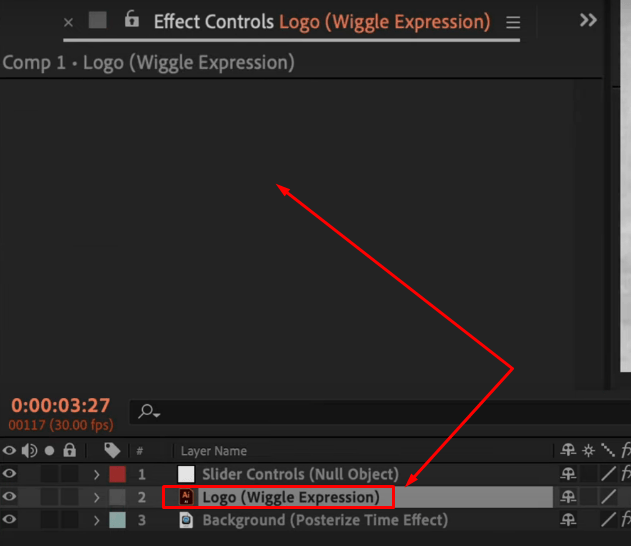Expand the Logo layer properties

click(x=97, y=497)
